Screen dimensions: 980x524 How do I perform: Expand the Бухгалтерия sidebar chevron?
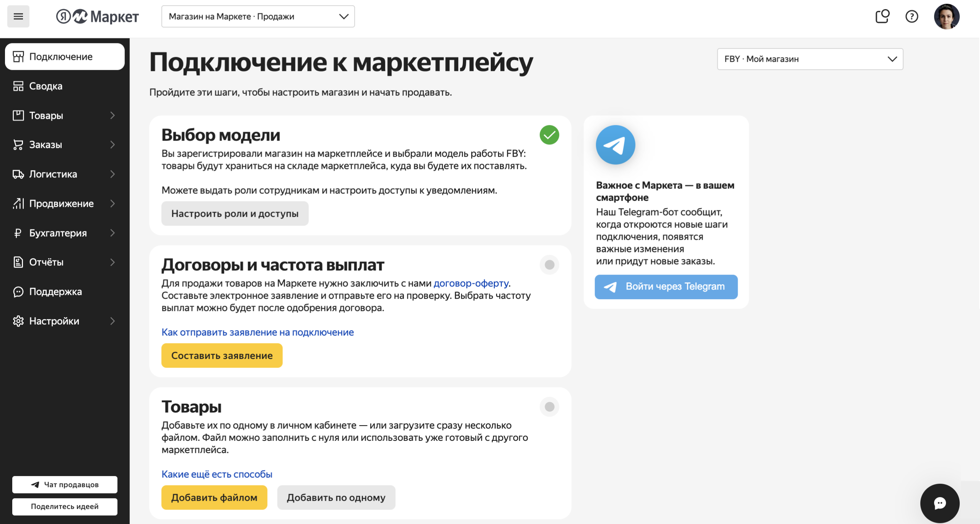(x=113, y=233)
